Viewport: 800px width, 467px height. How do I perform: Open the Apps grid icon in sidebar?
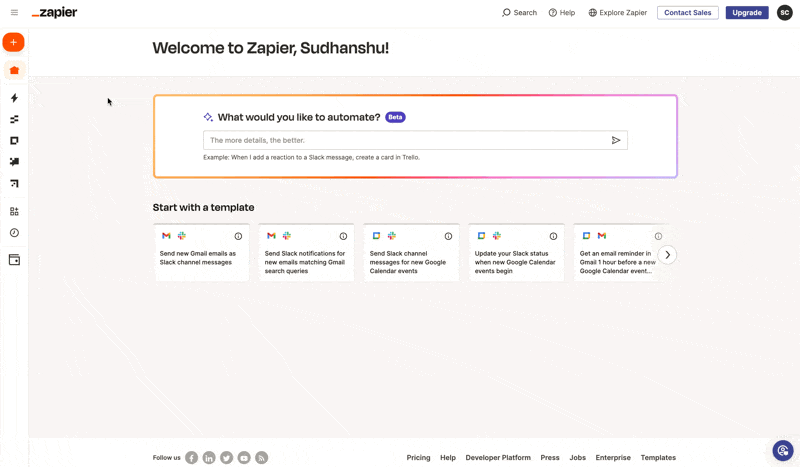pos(14,211)
